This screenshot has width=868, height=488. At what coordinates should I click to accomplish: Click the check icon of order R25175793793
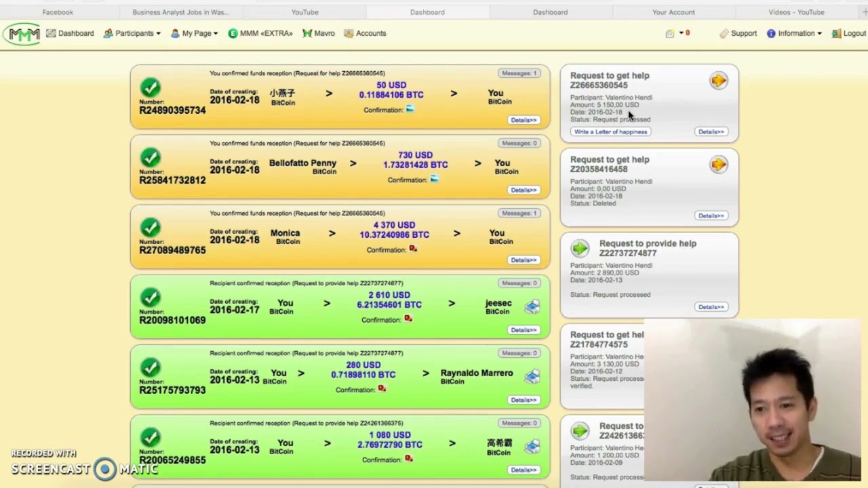click(x=151, y=367)
